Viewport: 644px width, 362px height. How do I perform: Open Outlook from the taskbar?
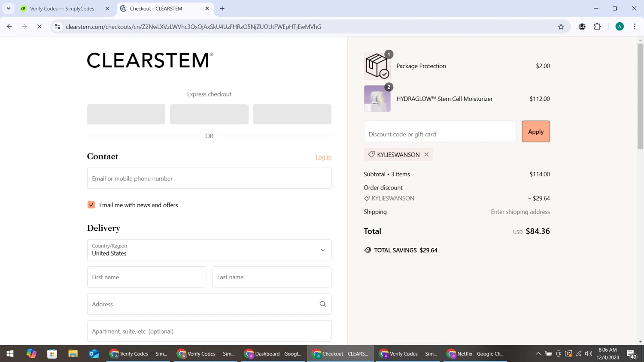[x=94, y=354]
